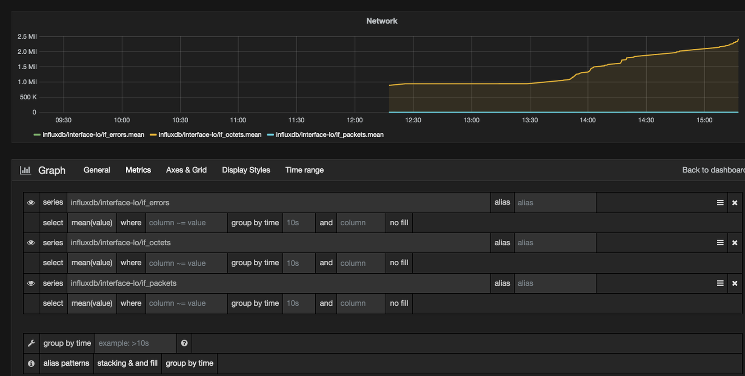This screenshot has width=745, height=376.
Task: Open options menu for if_errors query
Action: coord(720,202)
